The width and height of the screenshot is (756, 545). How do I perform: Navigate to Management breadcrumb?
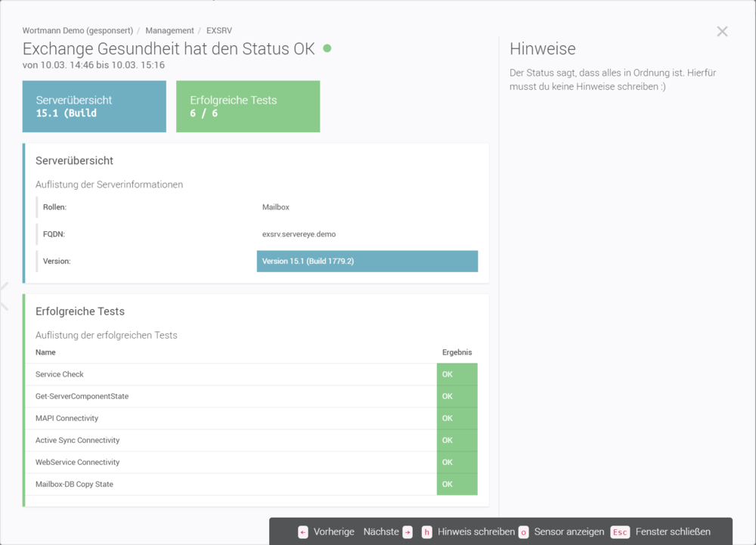point(169,30)
